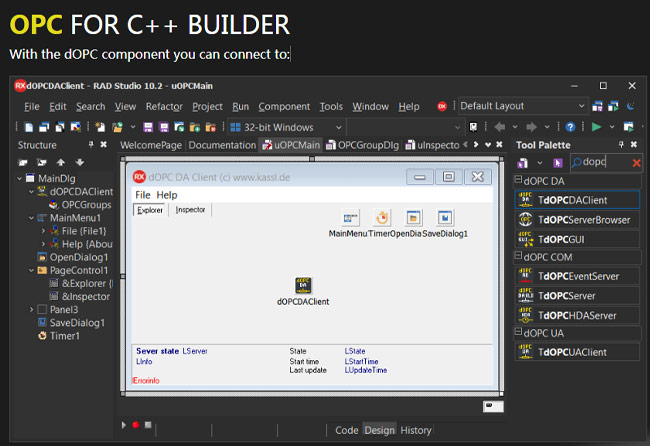The image size is (650, 446).
Task: Click the red ErrorInfo label
Action: 146,381
